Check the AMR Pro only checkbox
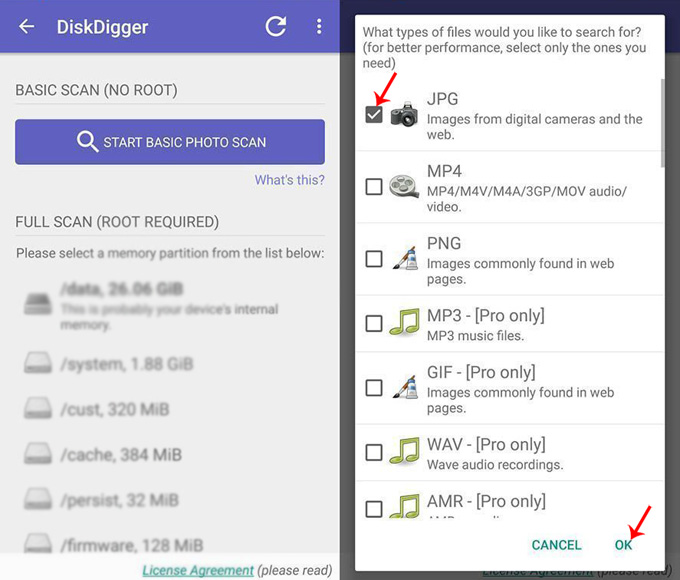 pos(374,509)
